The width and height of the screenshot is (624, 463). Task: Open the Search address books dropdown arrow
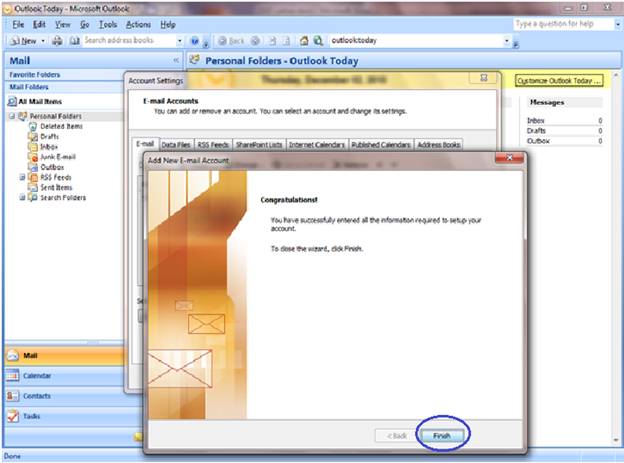(x=179, y=41)
